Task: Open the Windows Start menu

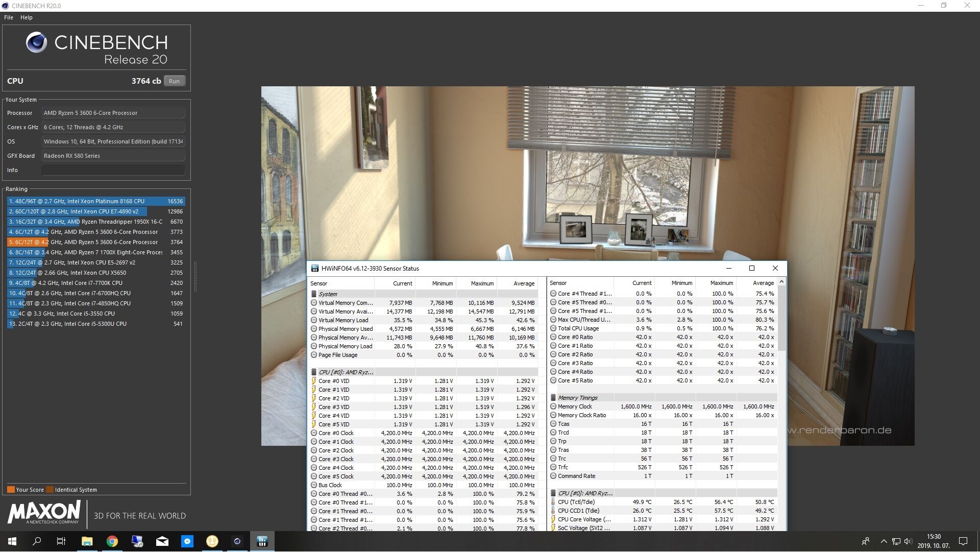Action: tap(12, 541)
